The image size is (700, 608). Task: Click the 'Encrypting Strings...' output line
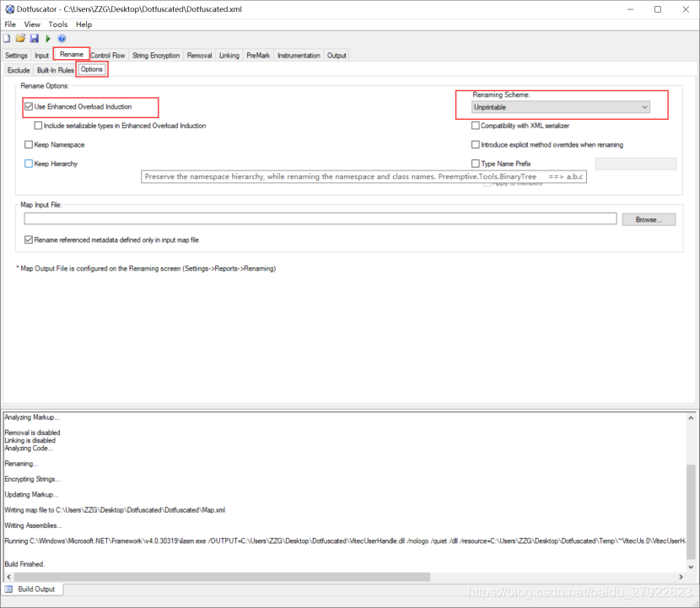coord(32,479)
